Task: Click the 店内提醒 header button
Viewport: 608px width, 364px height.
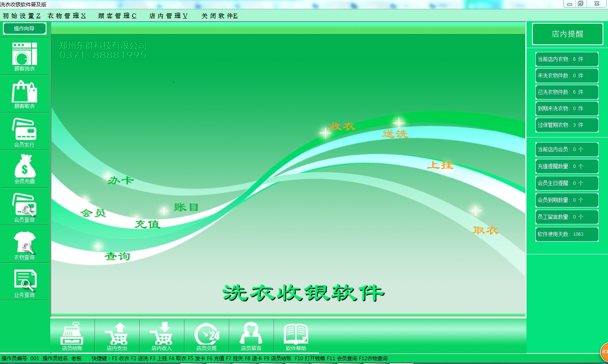Action: tap(567, 34)
